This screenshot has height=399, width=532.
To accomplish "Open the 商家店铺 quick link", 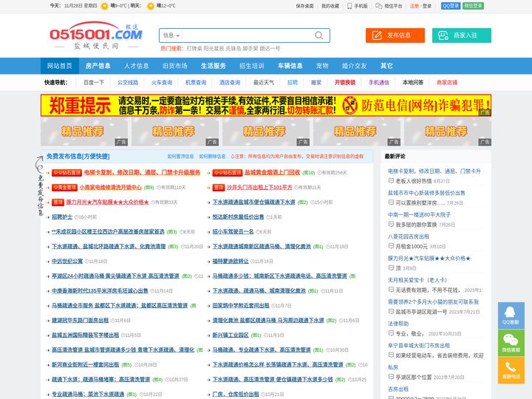I will click(x=447, y=83).
